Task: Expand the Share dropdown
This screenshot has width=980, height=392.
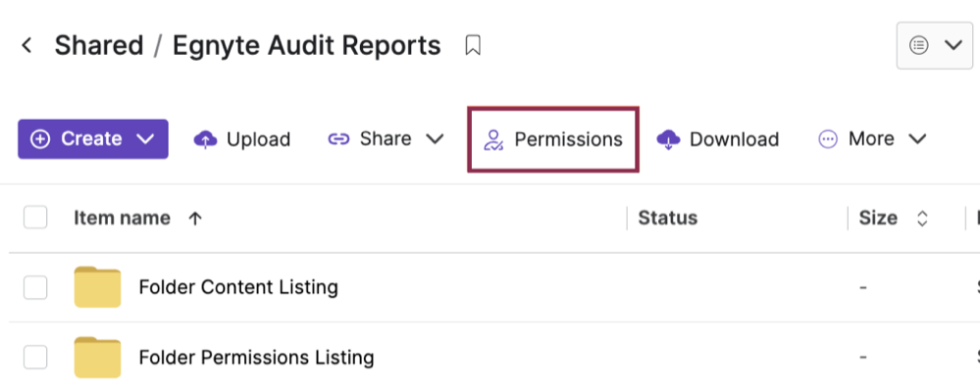Action: coord(386,138)
